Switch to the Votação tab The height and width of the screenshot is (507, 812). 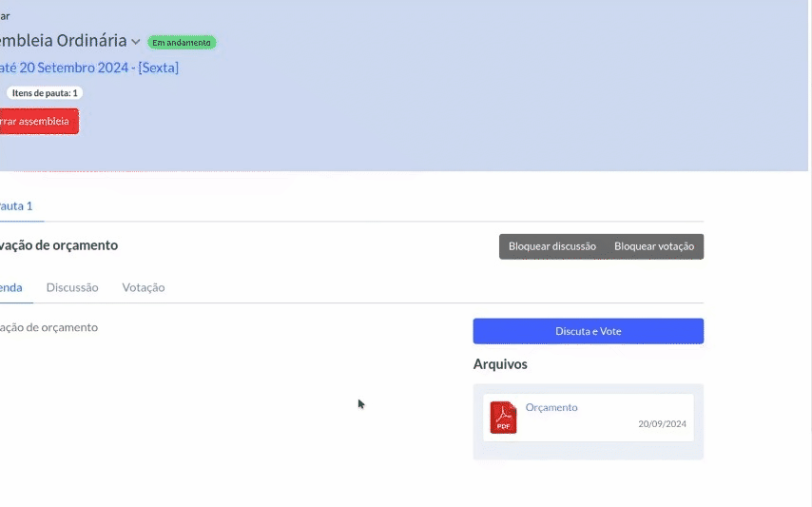(x=144, y=287)
